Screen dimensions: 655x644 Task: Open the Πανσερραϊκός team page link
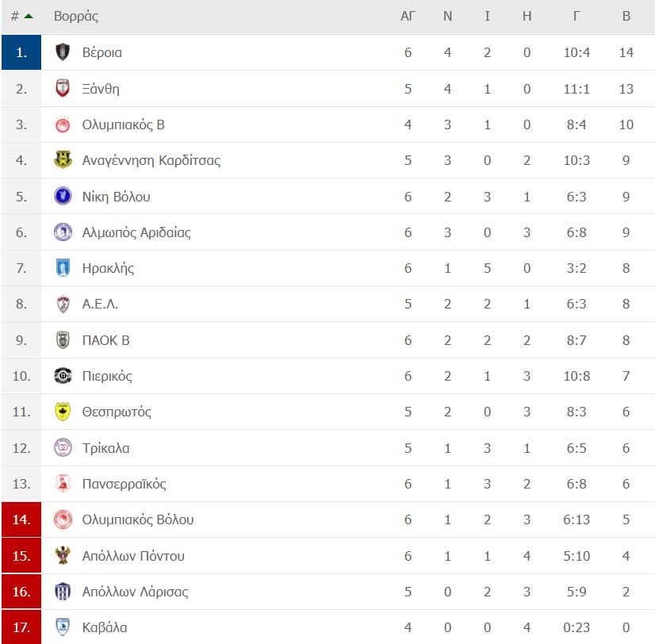[x=124, y=484]
